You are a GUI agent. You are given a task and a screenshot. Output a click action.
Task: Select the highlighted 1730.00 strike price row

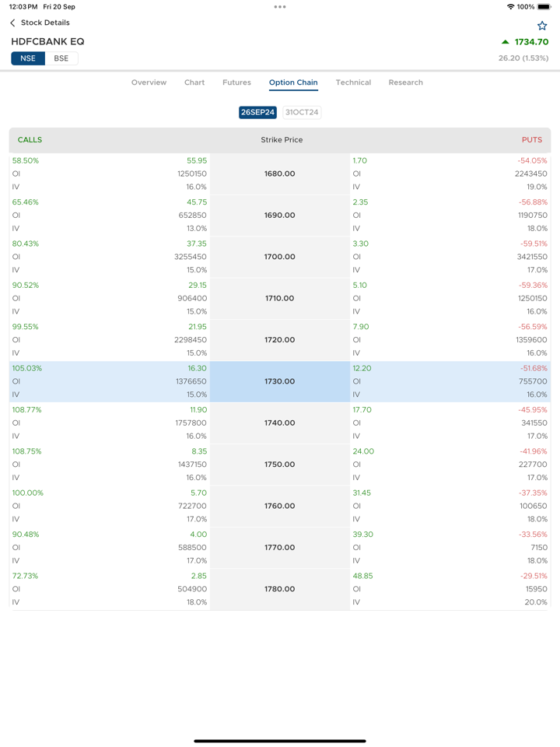[x=280, y=381]
